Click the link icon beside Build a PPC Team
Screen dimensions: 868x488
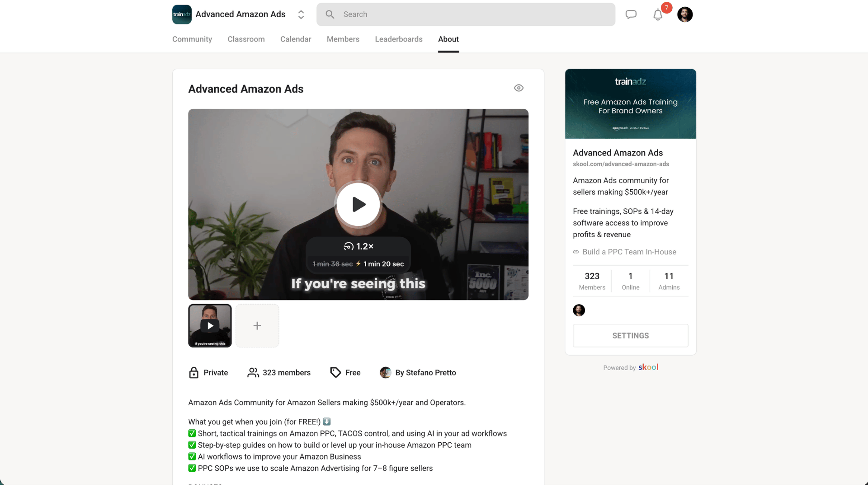click(576, 252)
